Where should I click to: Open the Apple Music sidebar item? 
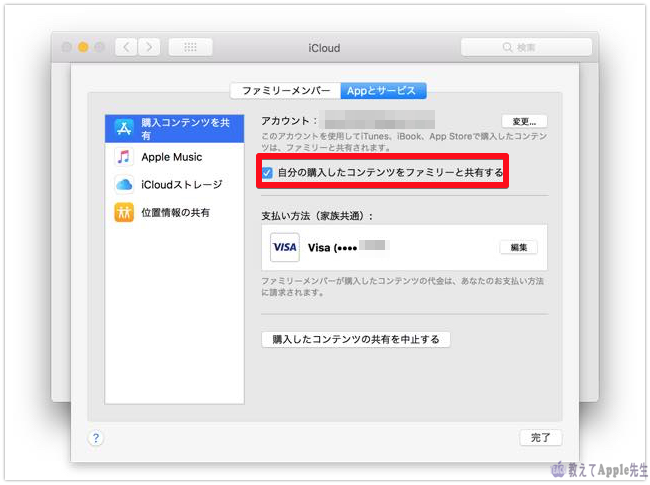tap(175, 157)
